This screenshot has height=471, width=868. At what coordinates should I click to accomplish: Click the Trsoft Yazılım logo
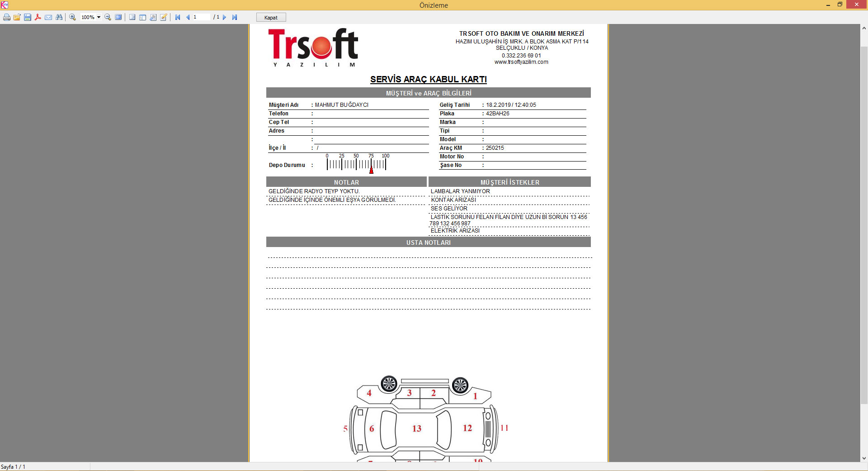click(313, 48)
